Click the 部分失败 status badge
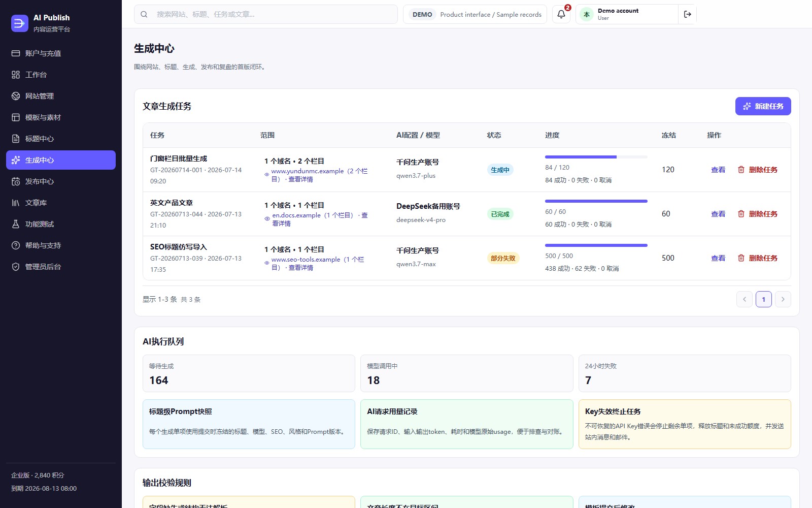The width and height of the screenshot is (812, 508). point(503,259)
